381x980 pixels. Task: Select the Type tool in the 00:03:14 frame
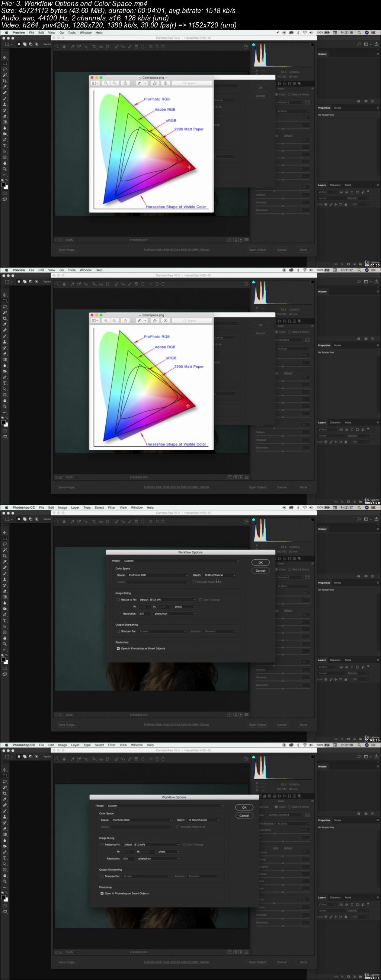click(4, 858)
